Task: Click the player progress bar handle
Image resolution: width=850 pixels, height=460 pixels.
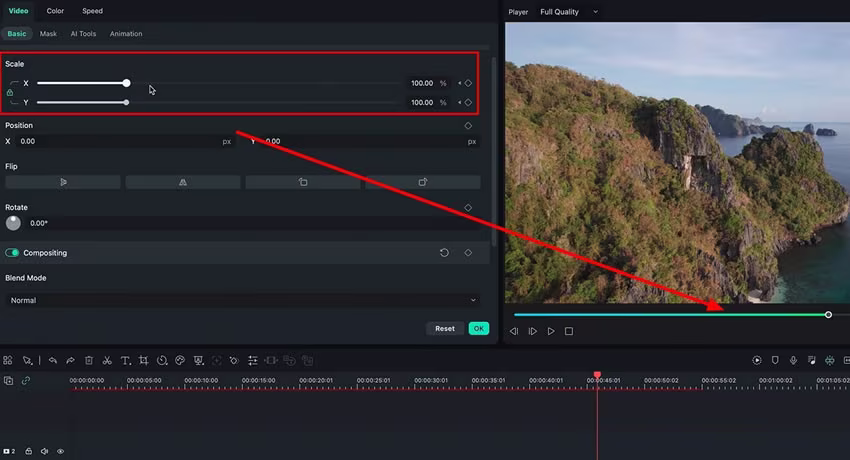Action: (x=828, y=315)
